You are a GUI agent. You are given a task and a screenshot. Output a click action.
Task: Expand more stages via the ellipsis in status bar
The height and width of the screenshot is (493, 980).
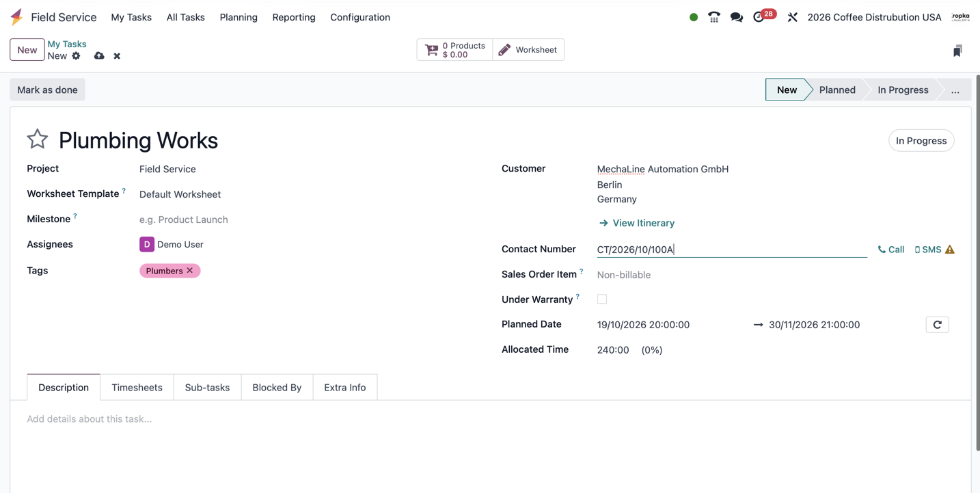point(955,90)
